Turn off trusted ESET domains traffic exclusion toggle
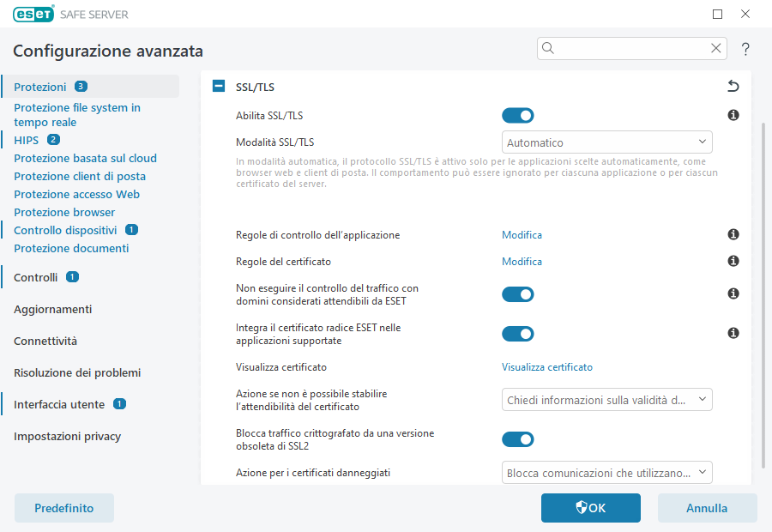This screenshot has width=772, height=532. 517,293
